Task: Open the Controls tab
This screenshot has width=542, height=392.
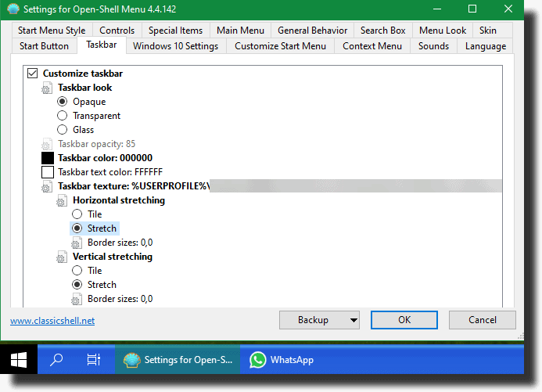Action: pos(117,31)
